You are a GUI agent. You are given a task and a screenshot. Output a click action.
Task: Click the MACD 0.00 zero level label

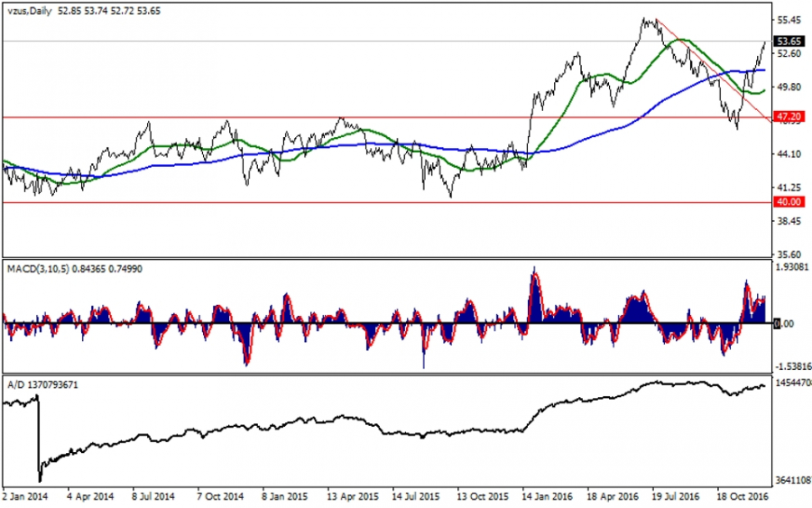coord(785,323)
